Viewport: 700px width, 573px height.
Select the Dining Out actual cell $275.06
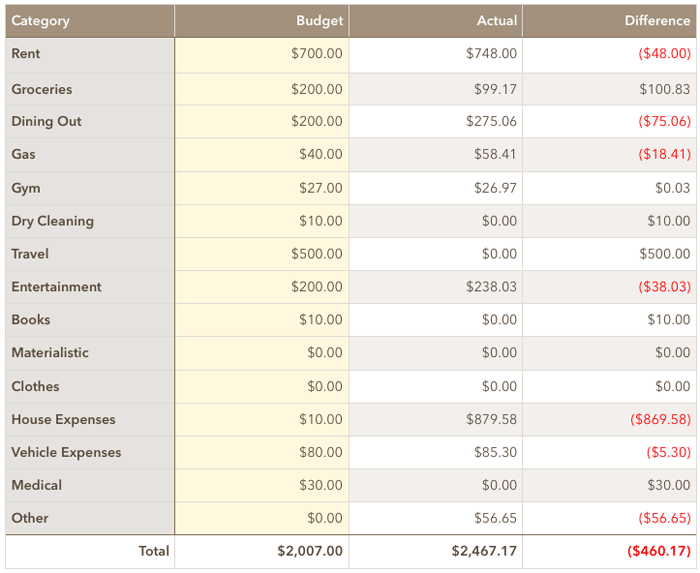click(x=436, y=121)
